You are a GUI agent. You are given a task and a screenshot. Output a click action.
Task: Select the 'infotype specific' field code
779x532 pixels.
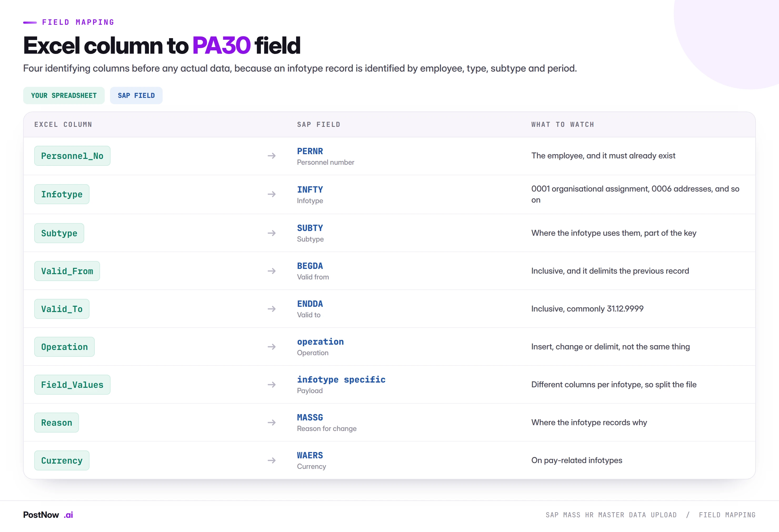coord(341,380)
